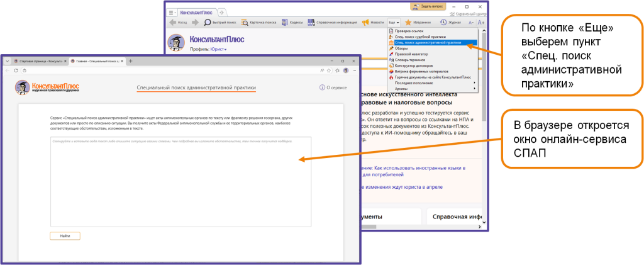
Task: Select Горячие документы на сайте КонсультантПлюс entry
Action: [x=433, y=77]
